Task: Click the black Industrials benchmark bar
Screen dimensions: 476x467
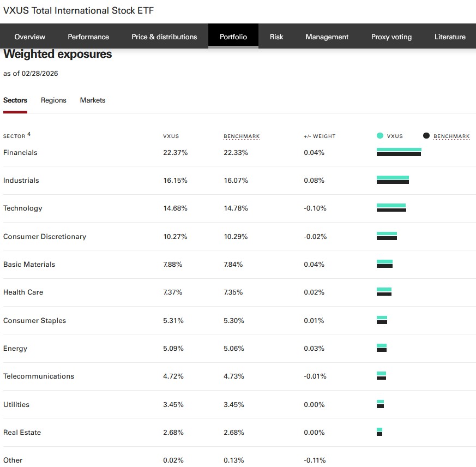Action: (x=393, y=182)
